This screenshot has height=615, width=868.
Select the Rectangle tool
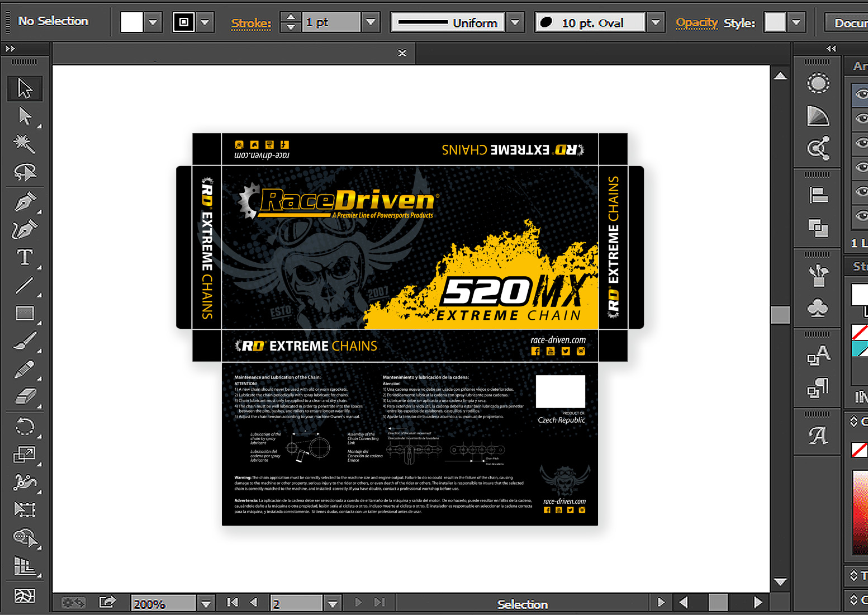coord(25,313)
